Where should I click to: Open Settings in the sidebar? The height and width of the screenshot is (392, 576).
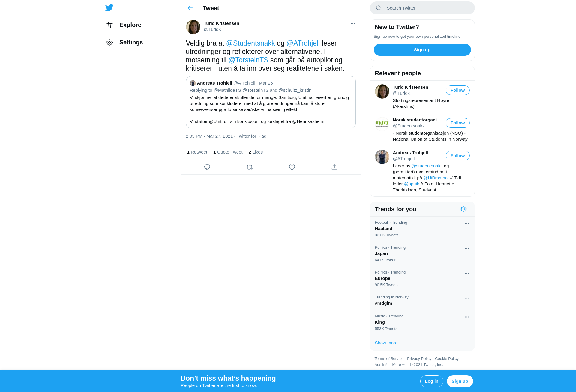pos(124,42)
